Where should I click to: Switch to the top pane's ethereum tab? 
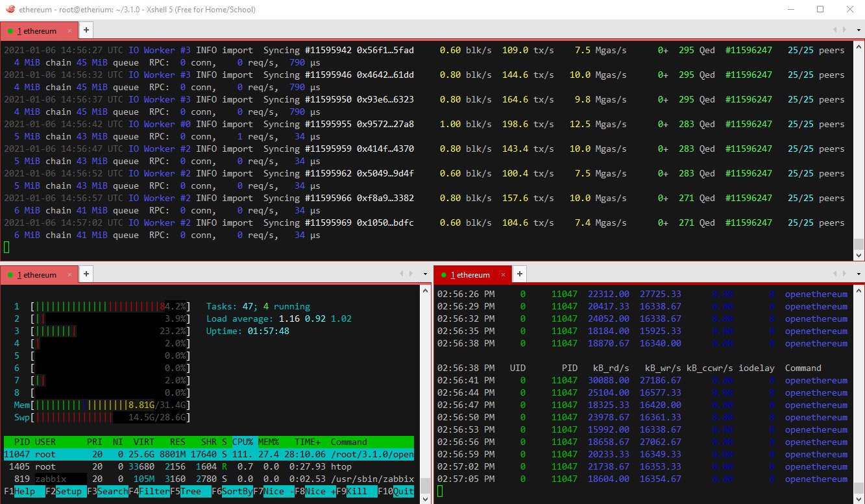39,30
